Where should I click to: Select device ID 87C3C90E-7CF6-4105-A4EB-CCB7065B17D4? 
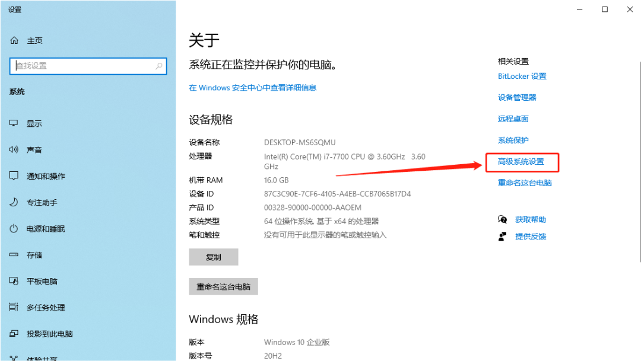[x=337, y=194]
